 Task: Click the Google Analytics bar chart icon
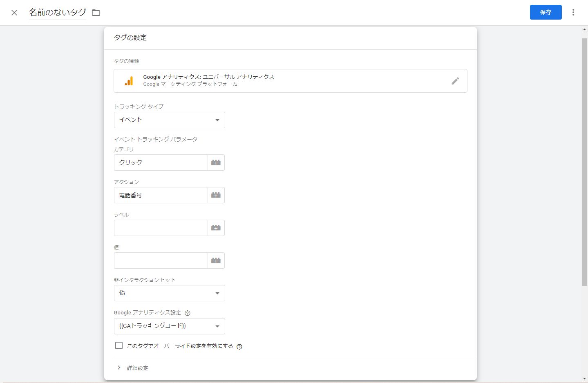pos(129,81)
